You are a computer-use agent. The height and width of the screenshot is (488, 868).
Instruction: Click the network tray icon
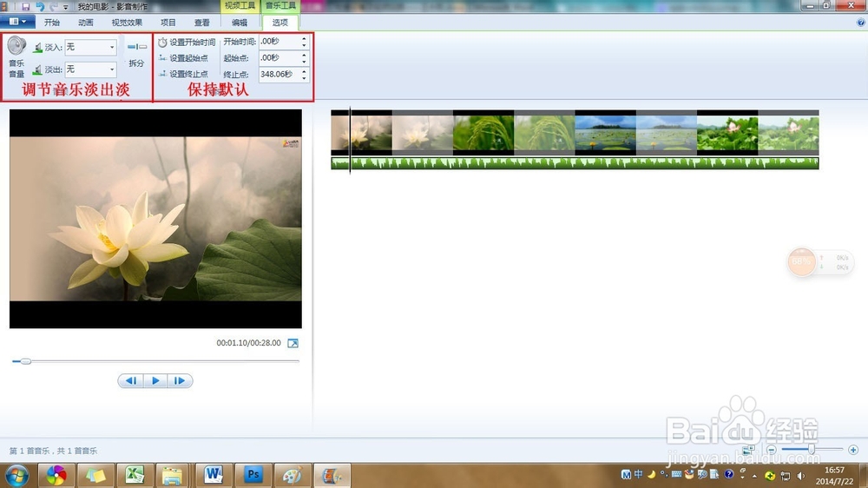point(786,475)
